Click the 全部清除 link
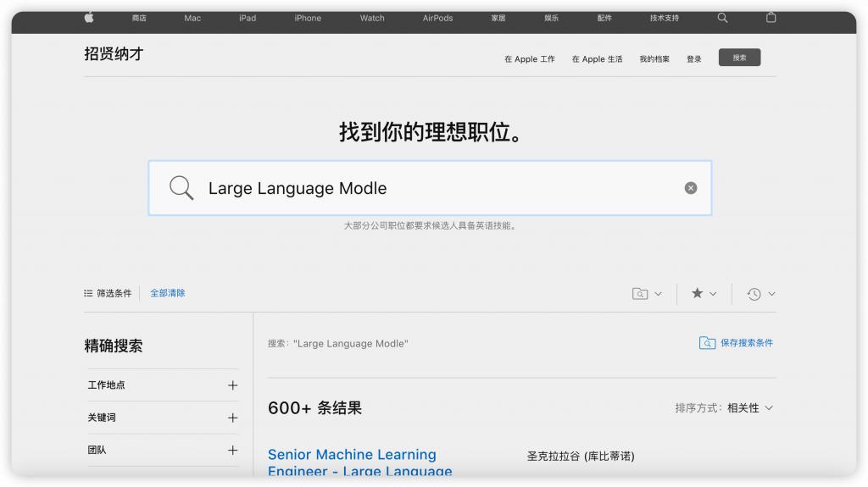Screen dimensions: 868x487 [x=168, y=293]
